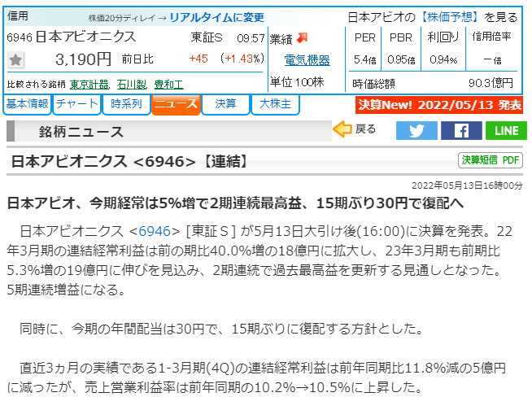Image resolution: width=532 pixels, height=397 pixels.
Task: Click PBR value 0.95倍
Action: 401,60
